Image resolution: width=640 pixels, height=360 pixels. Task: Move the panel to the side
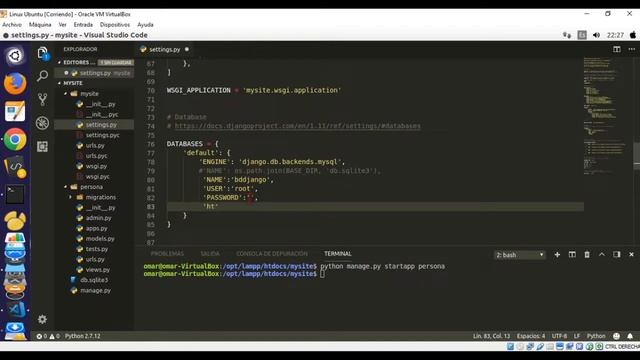pos(617,254)
